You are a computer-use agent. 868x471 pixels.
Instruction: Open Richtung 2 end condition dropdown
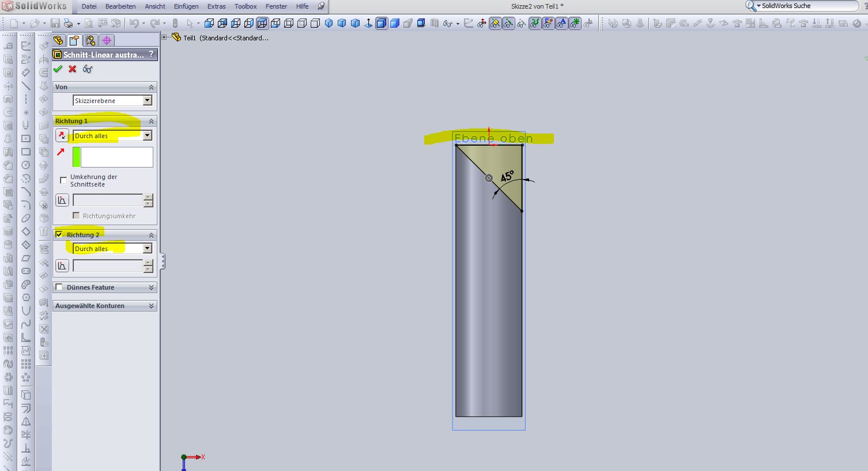(148, 249)
